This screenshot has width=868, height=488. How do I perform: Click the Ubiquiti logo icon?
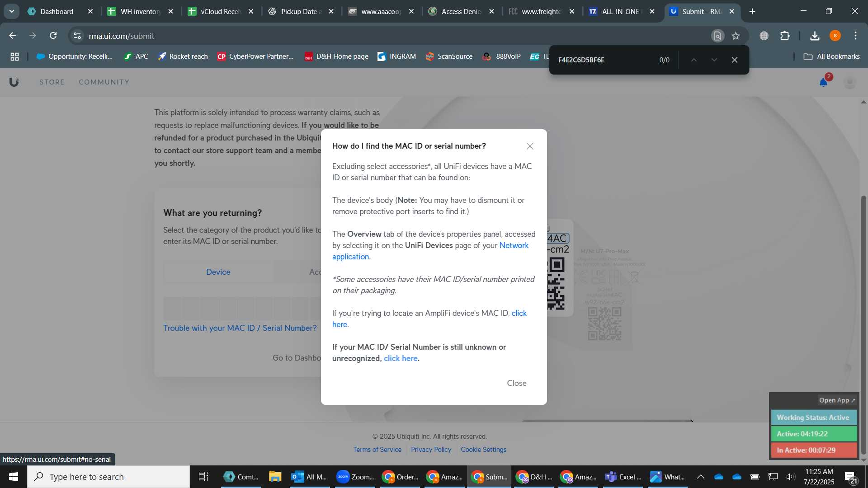click(x=14, y=82)
